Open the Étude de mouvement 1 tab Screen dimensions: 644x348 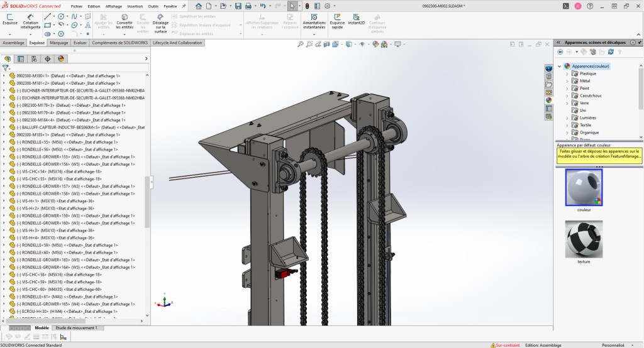pyautogui.click(x=76, y=328)
